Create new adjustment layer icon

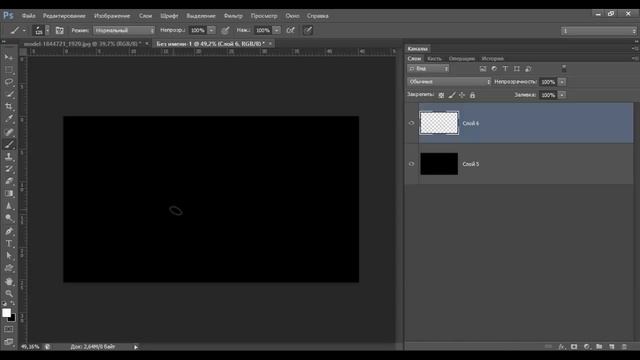pyautogui.click(x=587, y=347)
